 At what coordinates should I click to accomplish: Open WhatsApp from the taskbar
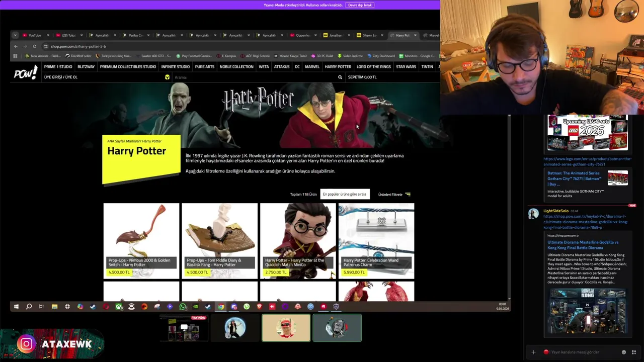183,306
